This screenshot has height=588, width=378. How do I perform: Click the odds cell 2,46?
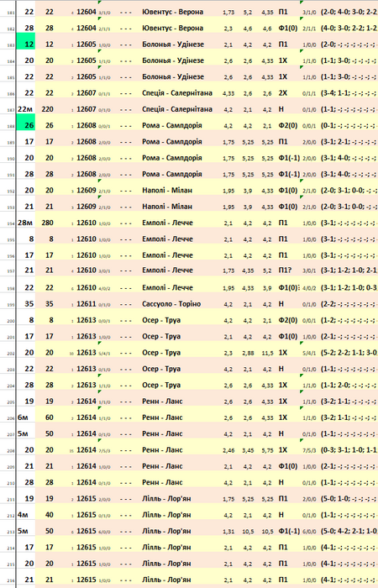(228, 450)
